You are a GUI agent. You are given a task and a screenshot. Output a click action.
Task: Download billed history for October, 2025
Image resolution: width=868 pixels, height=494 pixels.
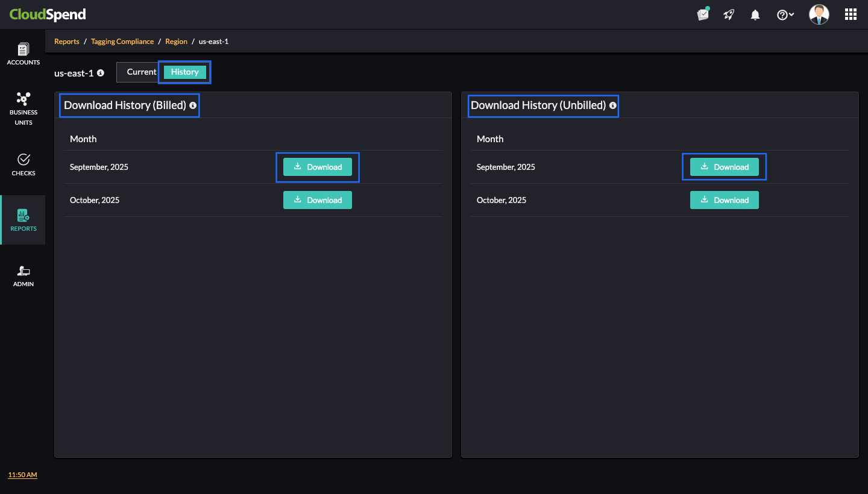click(317, 200)
